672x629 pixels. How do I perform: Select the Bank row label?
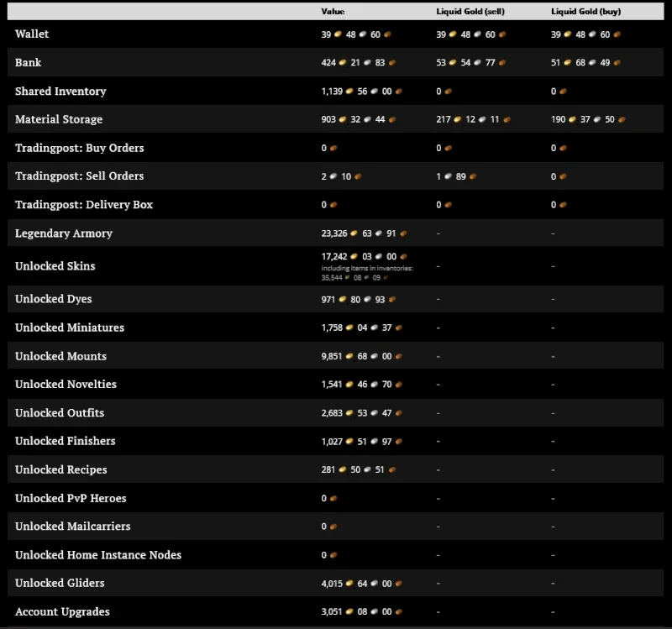[x=29, y=62]
